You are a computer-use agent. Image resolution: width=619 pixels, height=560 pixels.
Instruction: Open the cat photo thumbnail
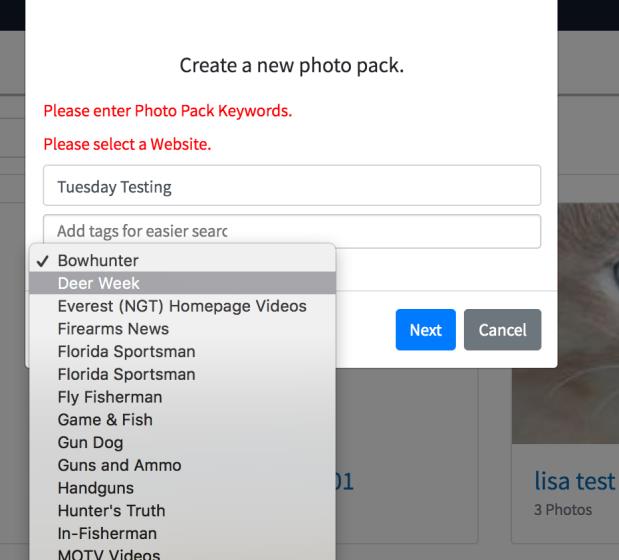(x=565, y=324)
